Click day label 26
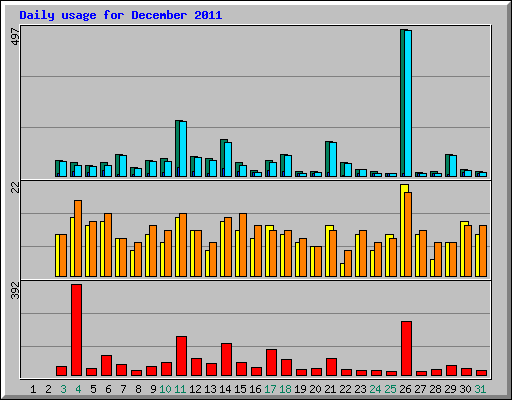Viewport: 512px width, 400px height. (x=405, y=389)
